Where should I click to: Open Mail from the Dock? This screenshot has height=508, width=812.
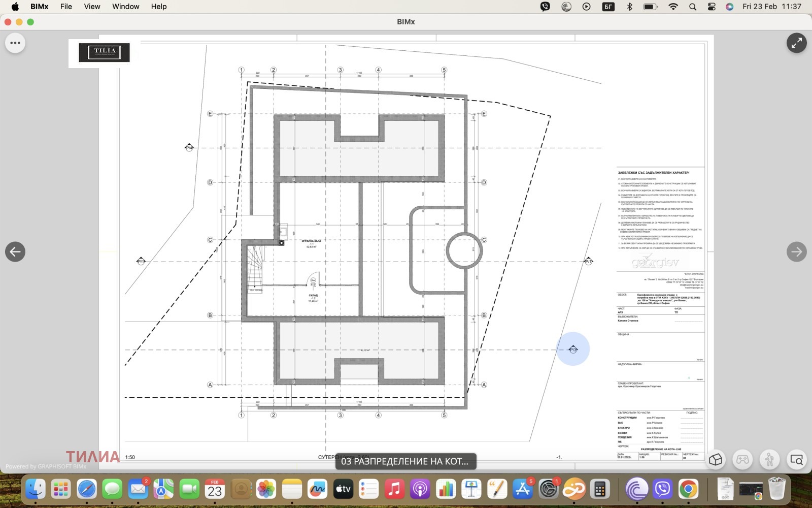(x=138, y=489)
